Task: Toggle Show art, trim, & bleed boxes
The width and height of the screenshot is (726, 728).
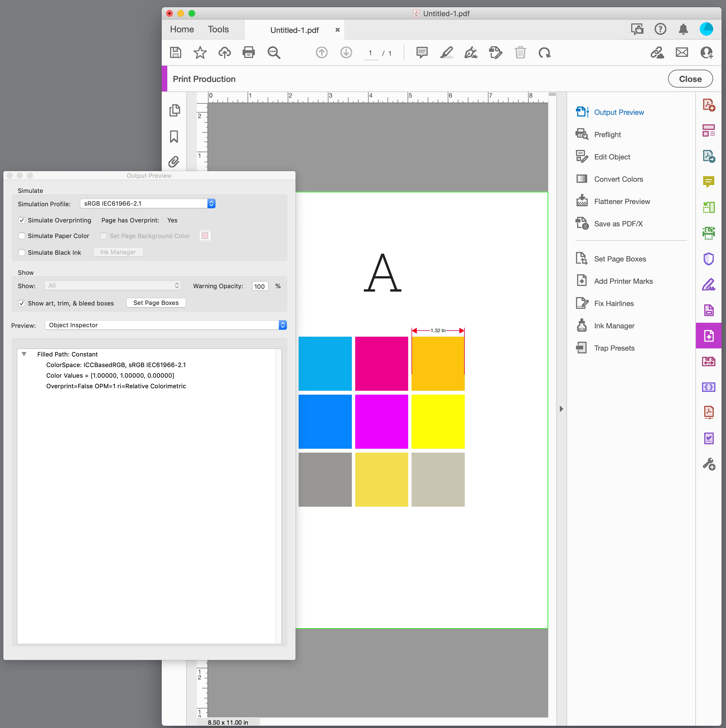Action: coord(22,303)
